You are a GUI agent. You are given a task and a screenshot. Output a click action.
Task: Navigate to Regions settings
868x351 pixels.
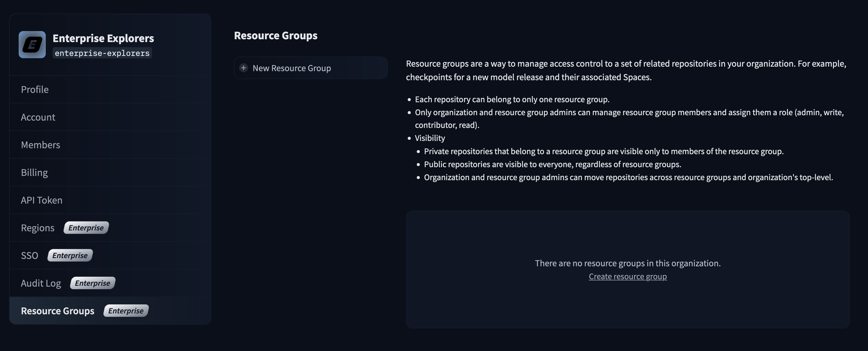tap(37, 228)
